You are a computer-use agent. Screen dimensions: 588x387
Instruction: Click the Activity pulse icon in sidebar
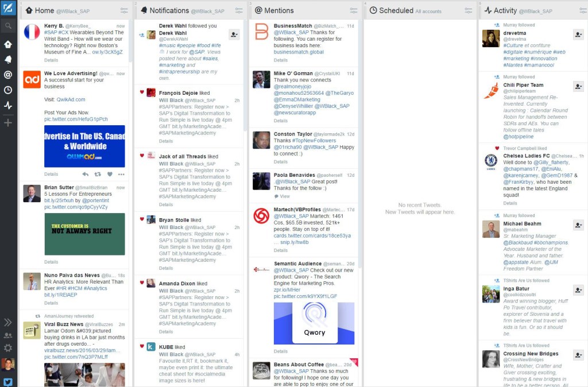[x=8, y=106]
